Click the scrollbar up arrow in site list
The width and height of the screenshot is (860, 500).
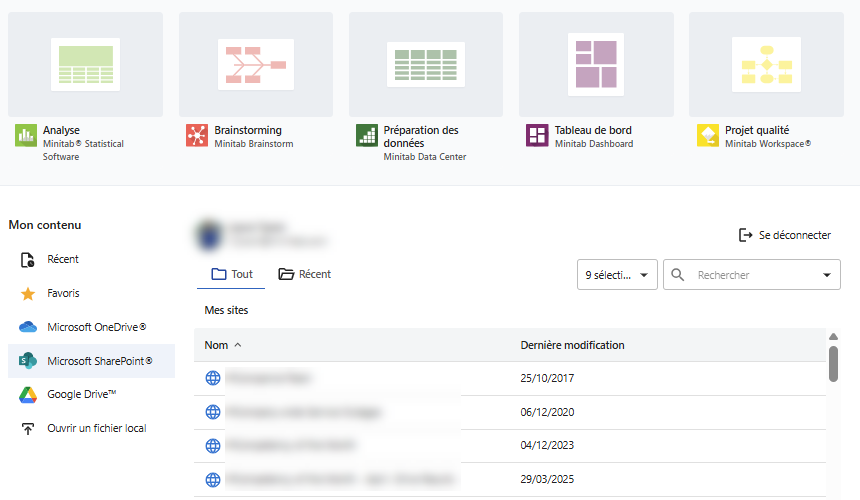(833, 337)
